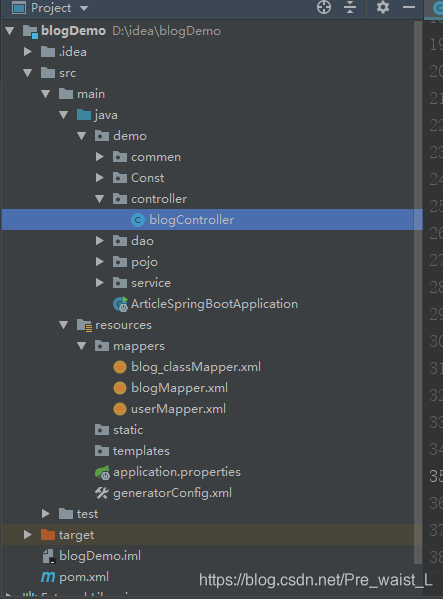The image size is (443, 599).
Task: Expand the service package arrow
Action: pyautogui.click(x=100, y=283)
